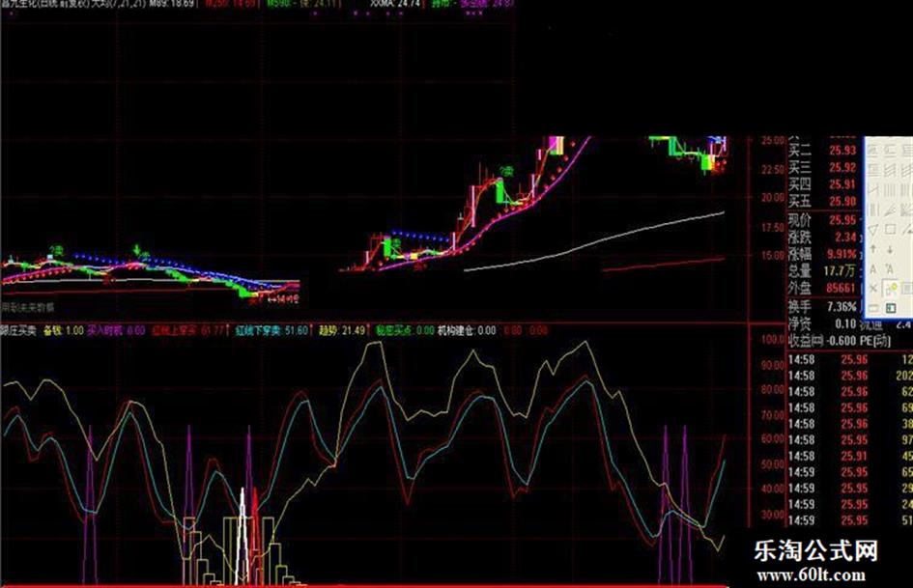Choose the plain A text annotation tool

tap(872, 269)
